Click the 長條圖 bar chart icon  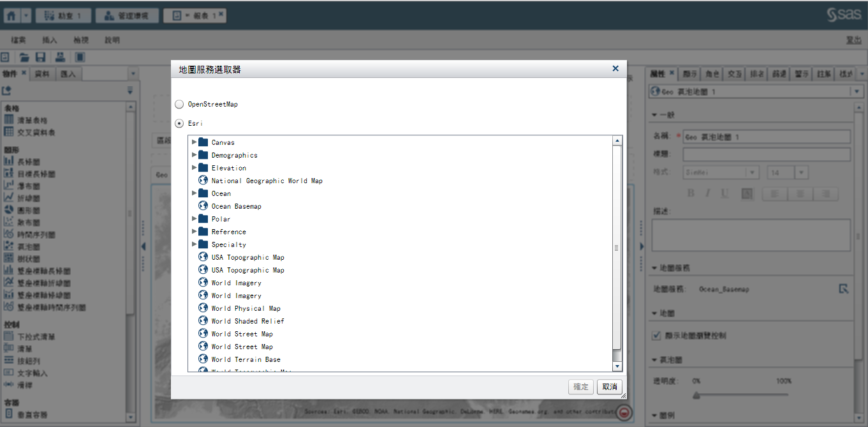[9, 161]
